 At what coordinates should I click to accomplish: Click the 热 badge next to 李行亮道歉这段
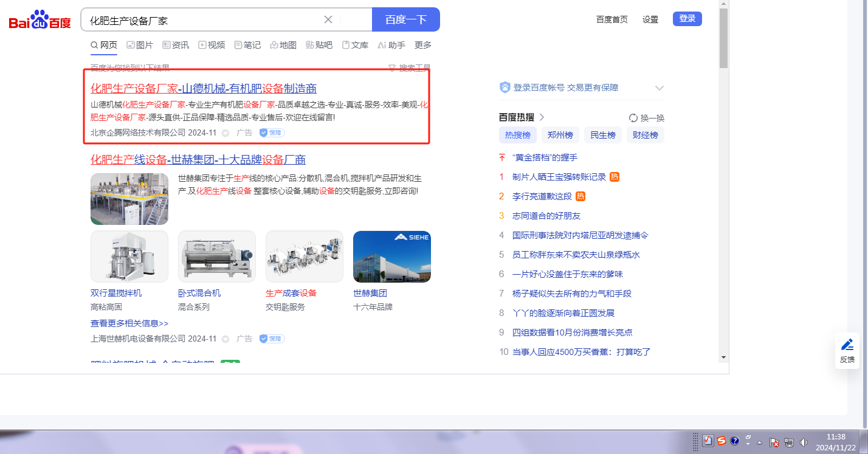pyautogui.click(x=580, y=196)
